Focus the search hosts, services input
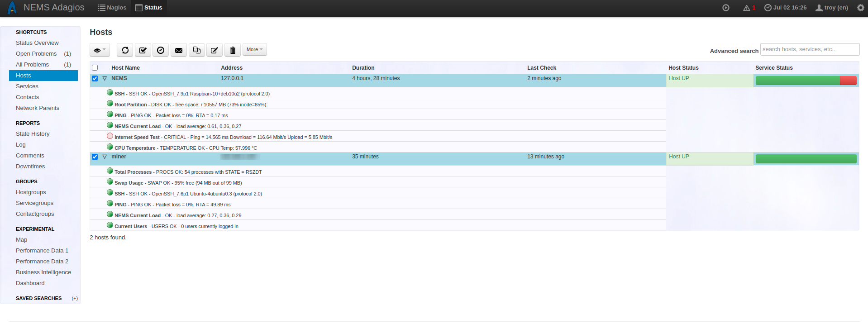Screen dimensions: 868x324 point(810,49)
